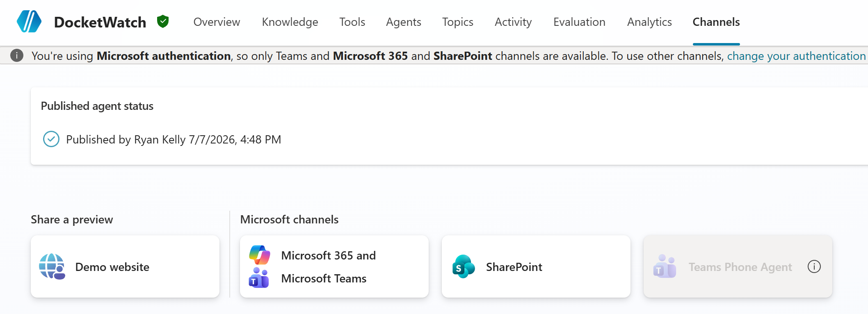
Task: Open the Demo website card
Action: coord(125,266)
